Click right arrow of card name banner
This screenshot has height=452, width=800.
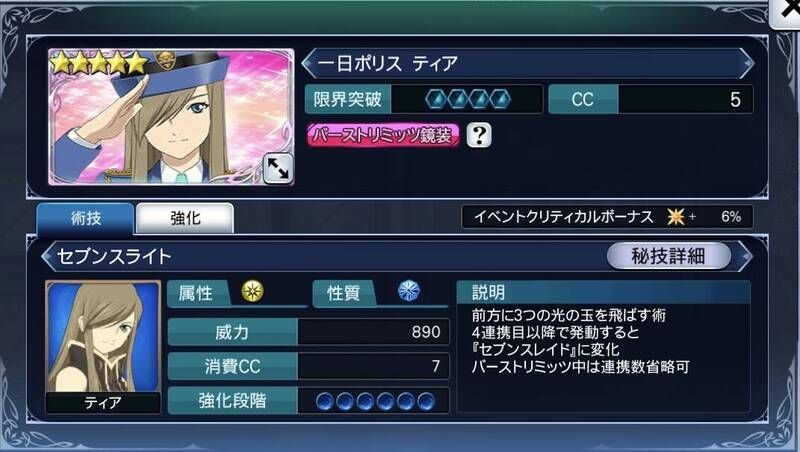click(x=747, y=63)
